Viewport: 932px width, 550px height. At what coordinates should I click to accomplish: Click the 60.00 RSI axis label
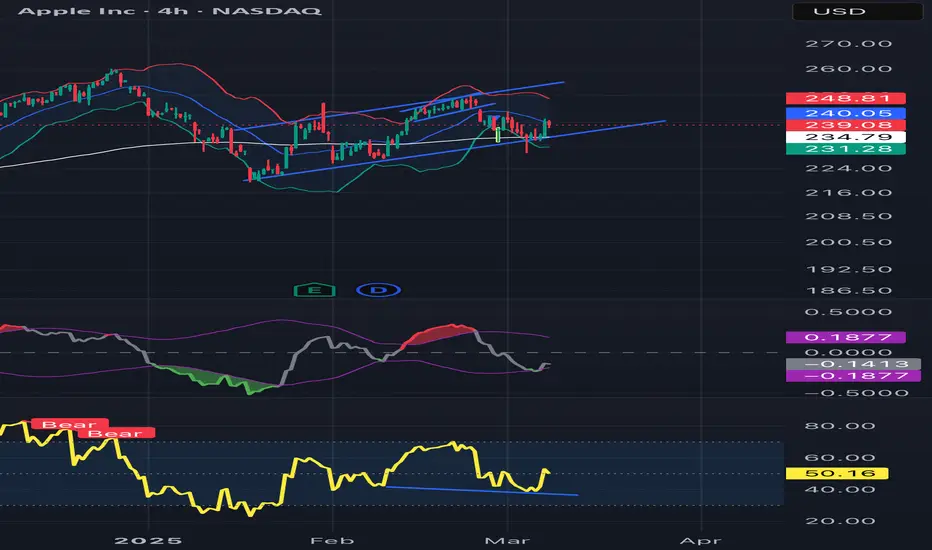tap(840, 458)
